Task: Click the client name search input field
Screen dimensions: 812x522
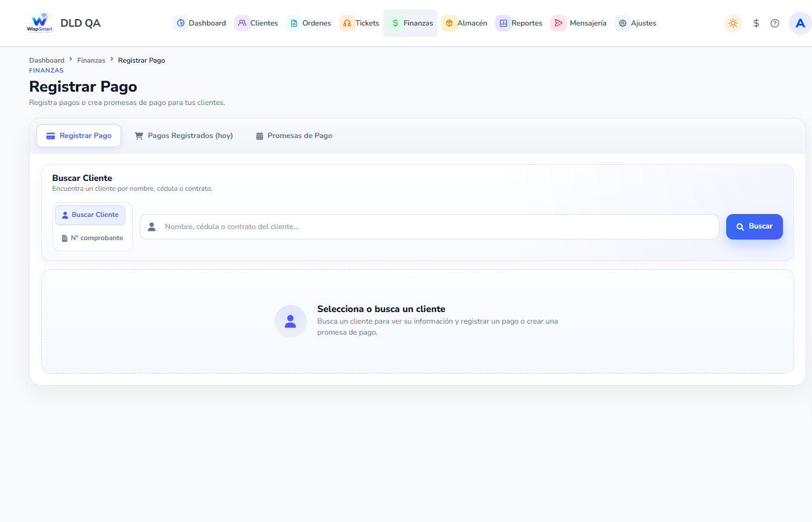Action: [429, 227]
